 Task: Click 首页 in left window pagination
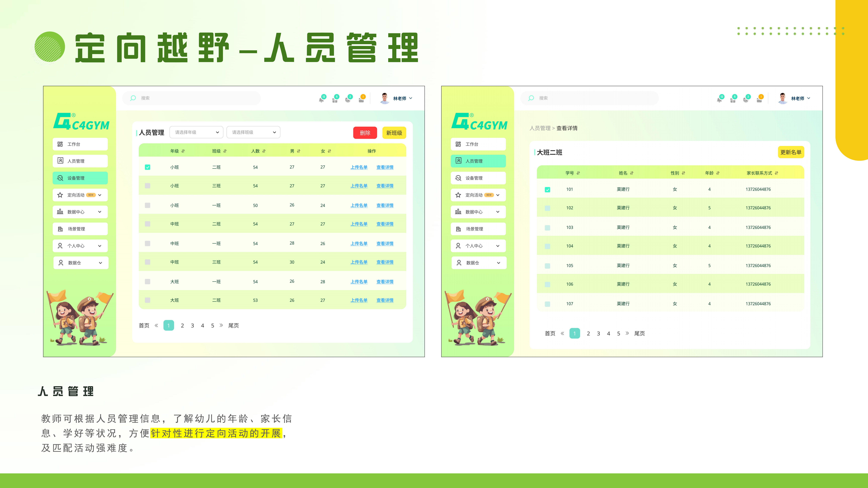click(144, 326)
